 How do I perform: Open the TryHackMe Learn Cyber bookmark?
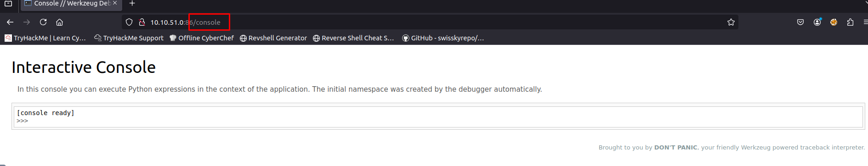(x=45, y=38)
